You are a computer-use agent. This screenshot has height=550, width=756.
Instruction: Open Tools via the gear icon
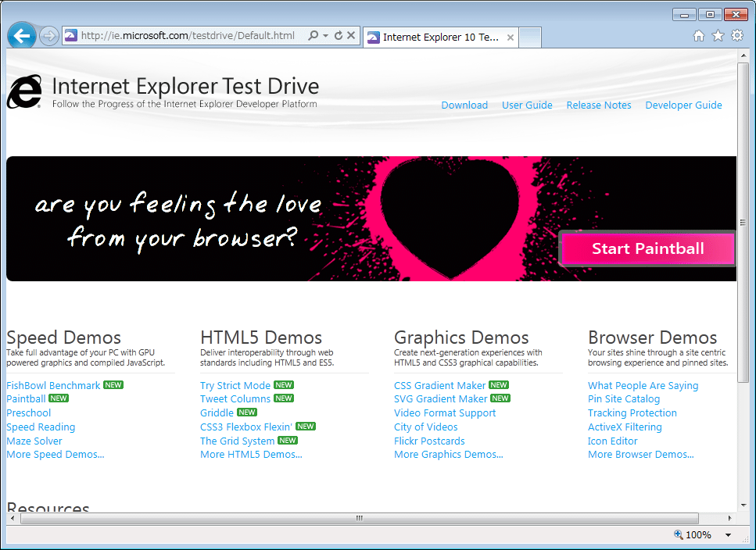pos(737,35)
